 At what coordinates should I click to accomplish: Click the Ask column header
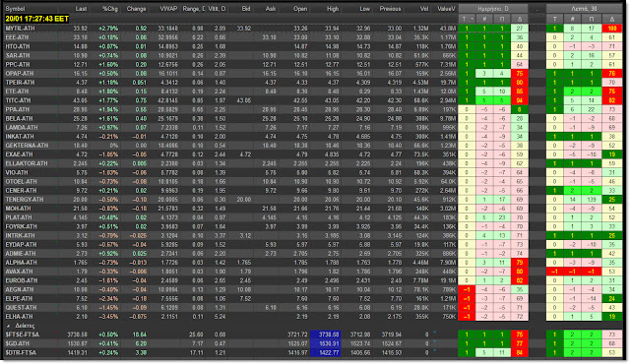pos(271,9)
